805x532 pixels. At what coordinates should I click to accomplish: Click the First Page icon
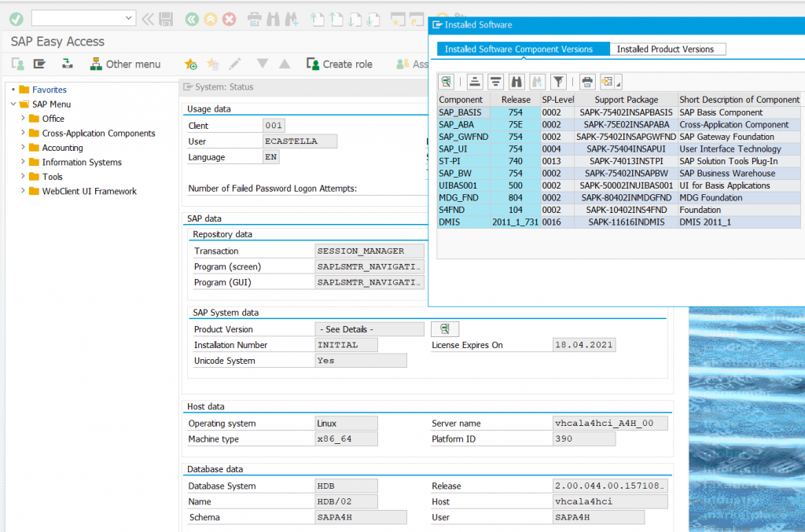(x=318, y=20)
